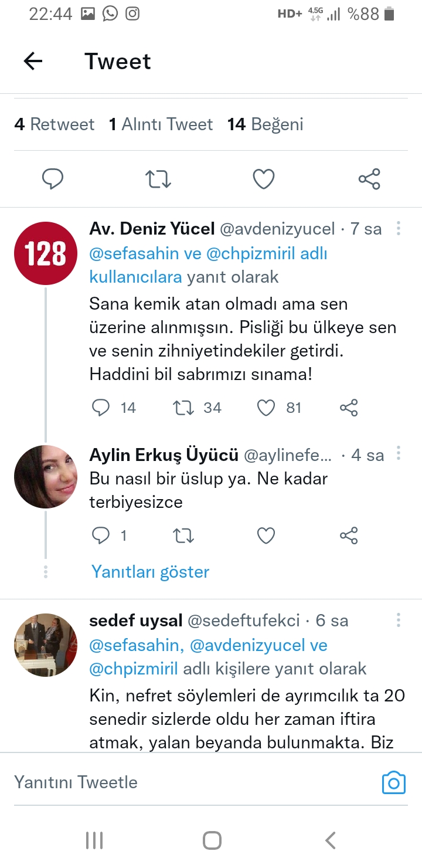
Task: Open more options for Av. Deniz Yücel's tweet
Action: pyautogui.click(x=399, y=228)
